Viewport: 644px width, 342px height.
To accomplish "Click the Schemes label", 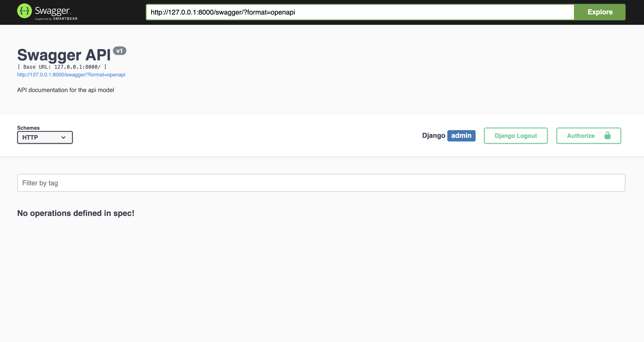I will tap(28, 128).
